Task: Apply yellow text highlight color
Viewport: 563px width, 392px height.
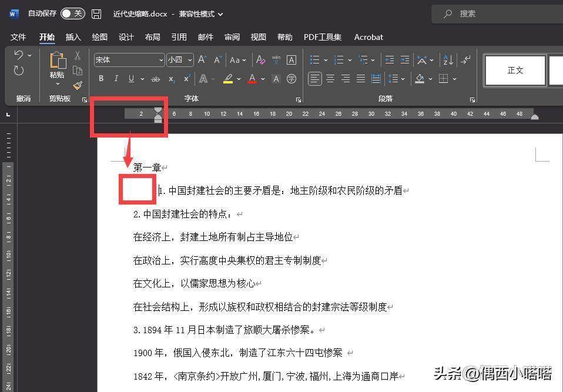Action: (x=229, y=78)
